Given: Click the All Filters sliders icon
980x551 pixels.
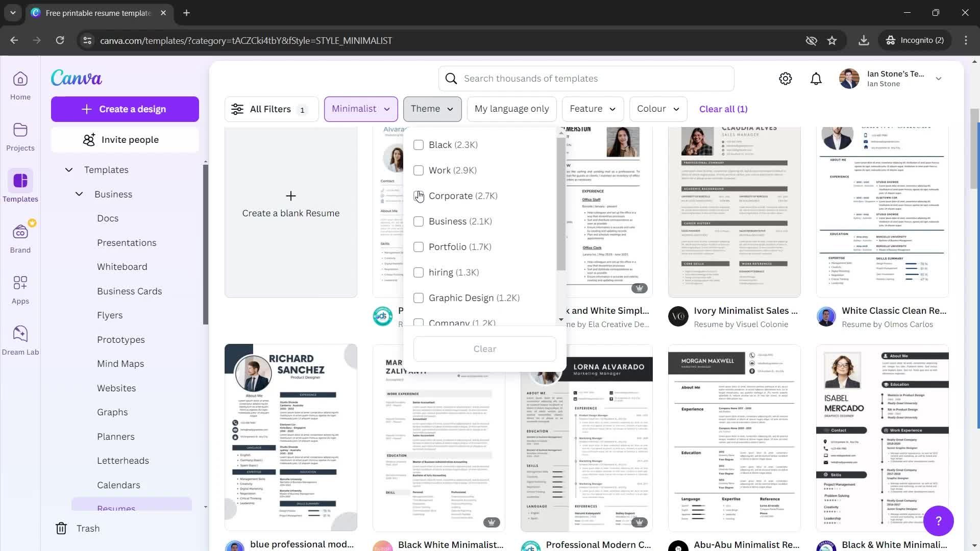Looking at the screenshot, I should point(237,109).
